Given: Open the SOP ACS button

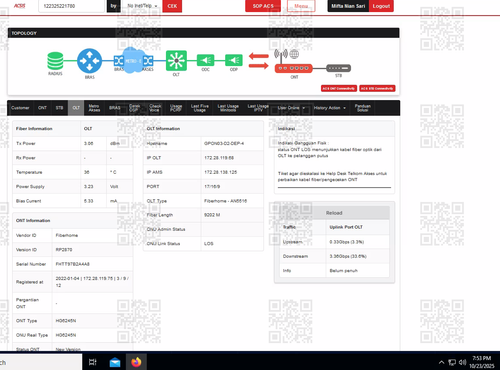Looking at the screenshot, I should point(263,6).
